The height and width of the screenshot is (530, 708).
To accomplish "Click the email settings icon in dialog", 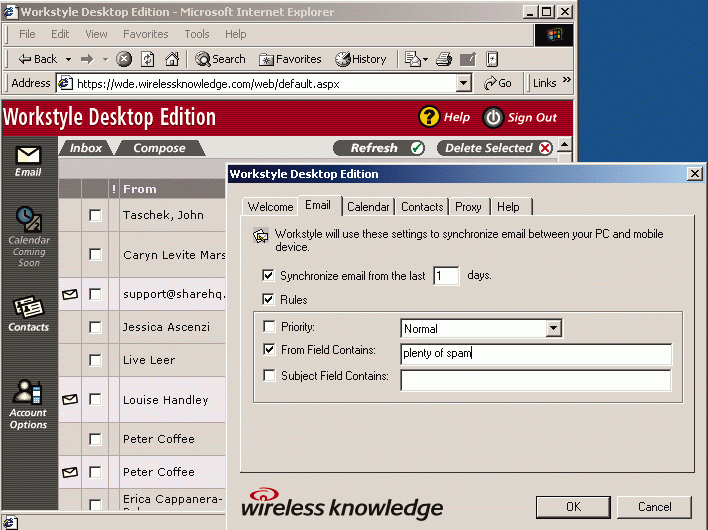I will 261,235.
